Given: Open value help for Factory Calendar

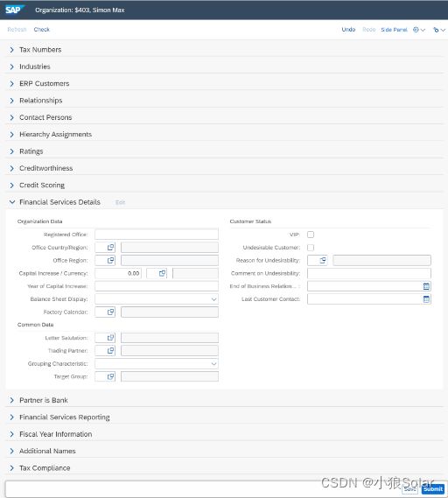Looking at the screenshot, I should click(110, 312).
